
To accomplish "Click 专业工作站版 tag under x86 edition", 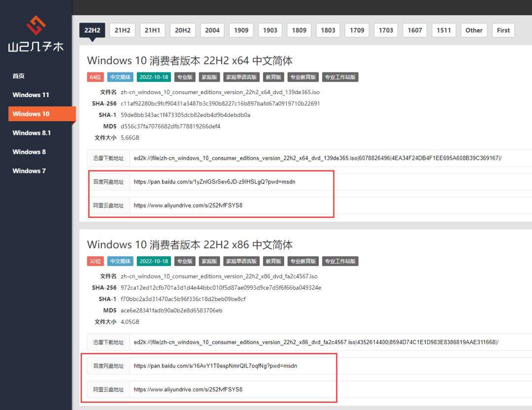I will (x=340, y=261).
